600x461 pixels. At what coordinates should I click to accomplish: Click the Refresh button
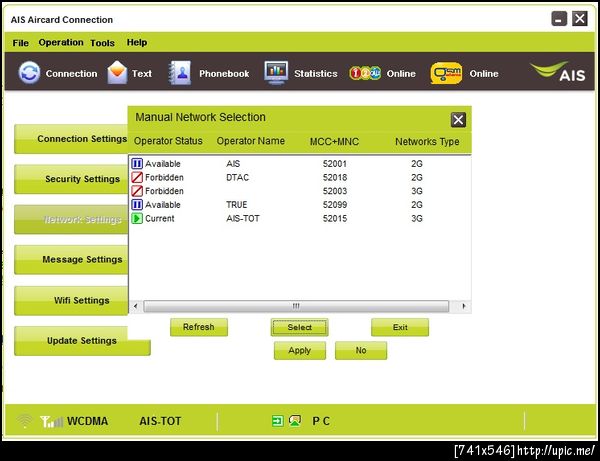pyautogui.click(x=199, y=327)
